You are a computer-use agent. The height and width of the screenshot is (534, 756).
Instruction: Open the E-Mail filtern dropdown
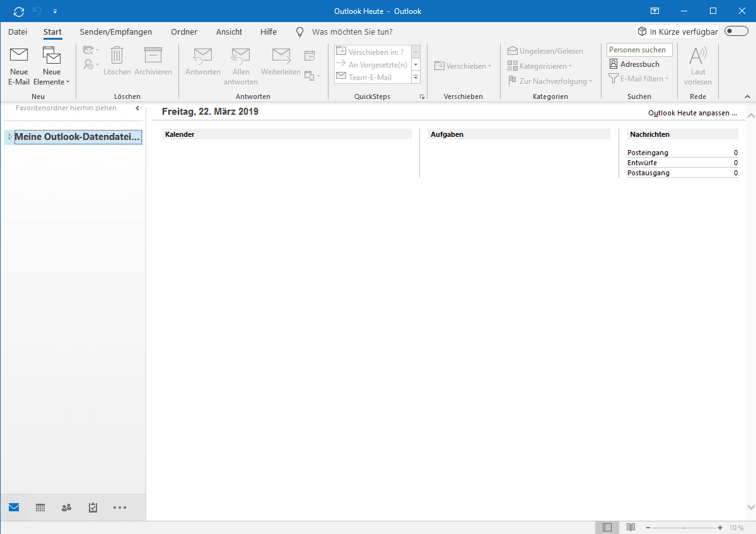(x=638, y=79)
